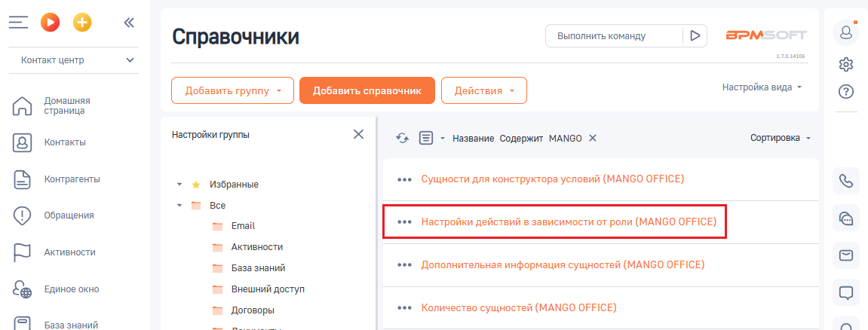This screenshot has height=330, width=868.
Task: Open the Контрагенты section
Action: (72, 179)
